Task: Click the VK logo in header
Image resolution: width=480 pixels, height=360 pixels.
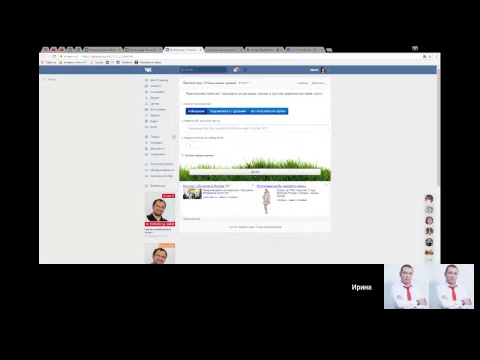Action: click(x=148, y=70)
